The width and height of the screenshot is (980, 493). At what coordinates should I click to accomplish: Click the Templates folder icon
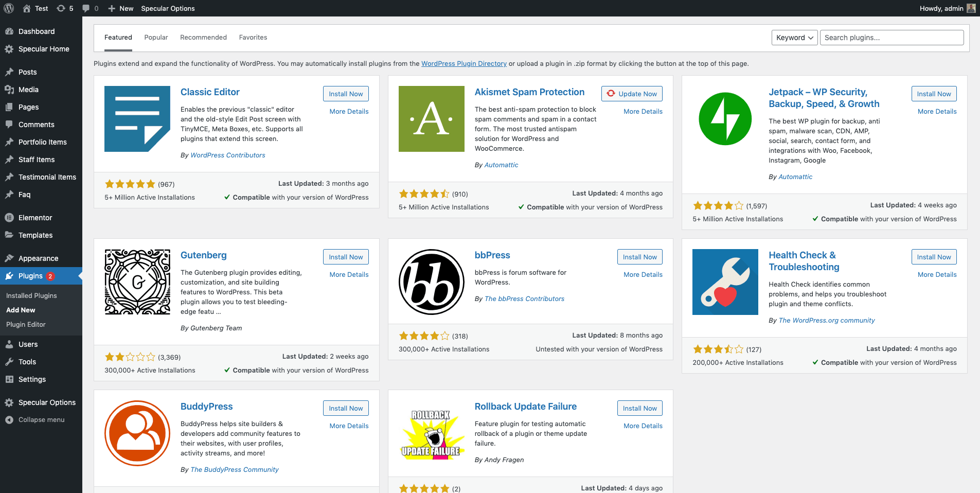coord(9,235)
